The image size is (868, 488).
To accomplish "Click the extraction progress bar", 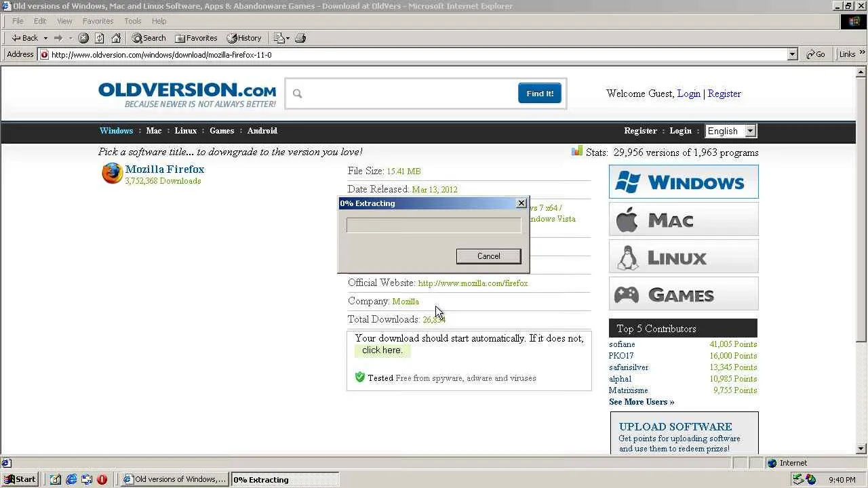I will click(x=433, y=225).
